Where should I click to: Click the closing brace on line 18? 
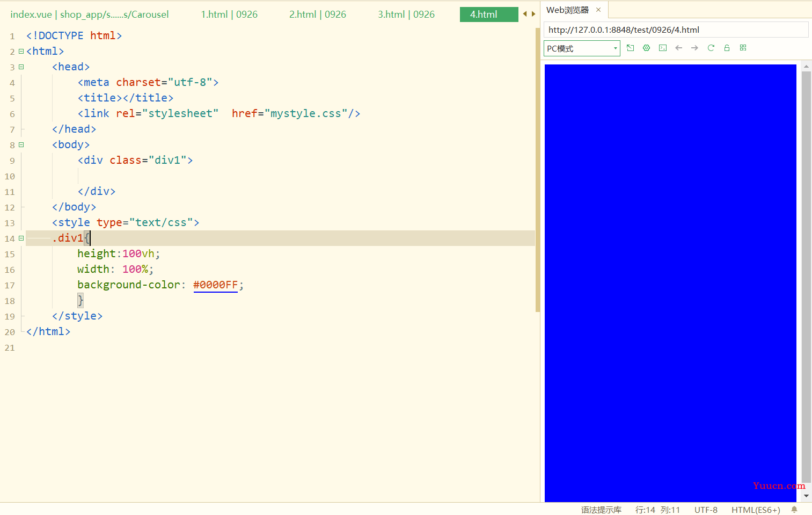point(81,300)
